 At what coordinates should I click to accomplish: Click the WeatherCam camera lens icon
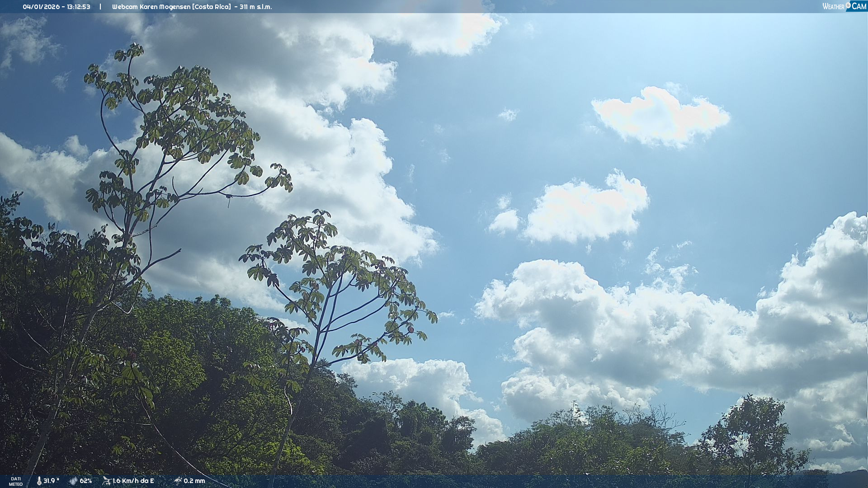click(848, 5)
